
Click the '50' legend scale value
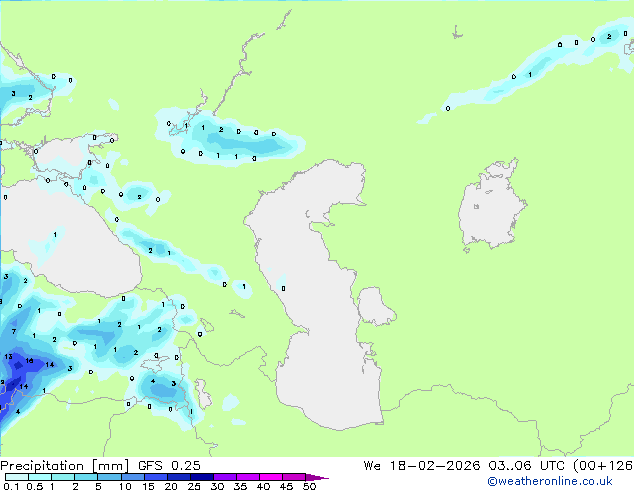309,486
